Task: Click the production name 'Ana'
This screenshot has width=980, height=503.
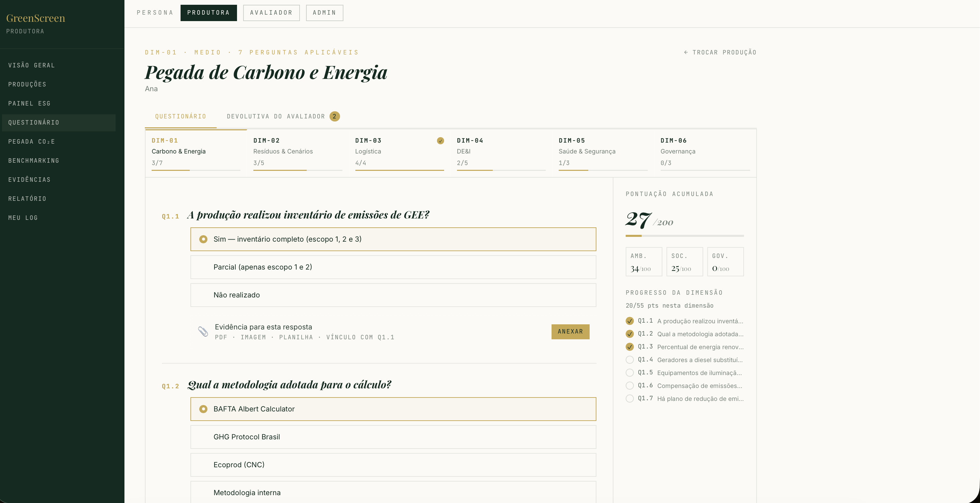Action: click(x=151, y=89)
